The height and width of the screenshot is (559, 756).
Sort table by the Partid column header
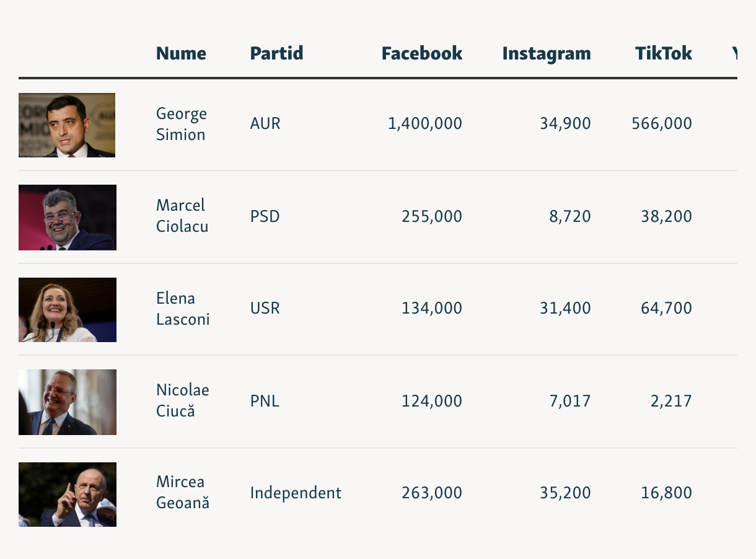[x=276, y=53]
